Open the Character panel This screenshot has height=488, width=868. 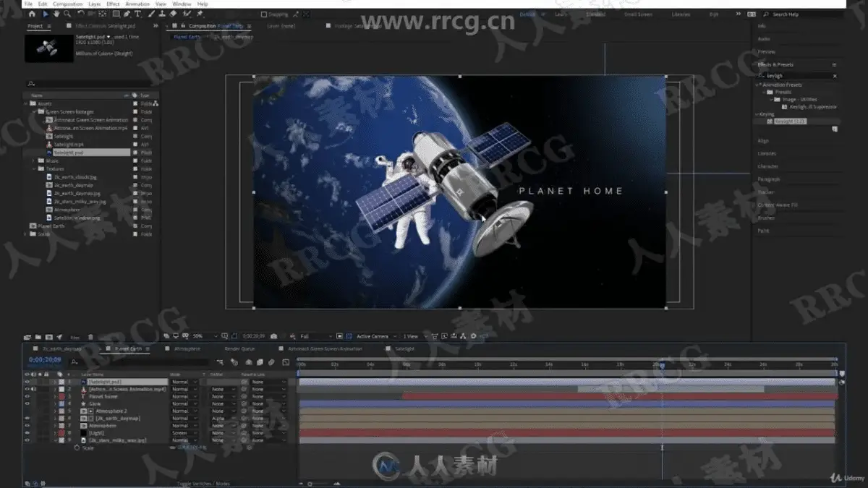(768, 166)
